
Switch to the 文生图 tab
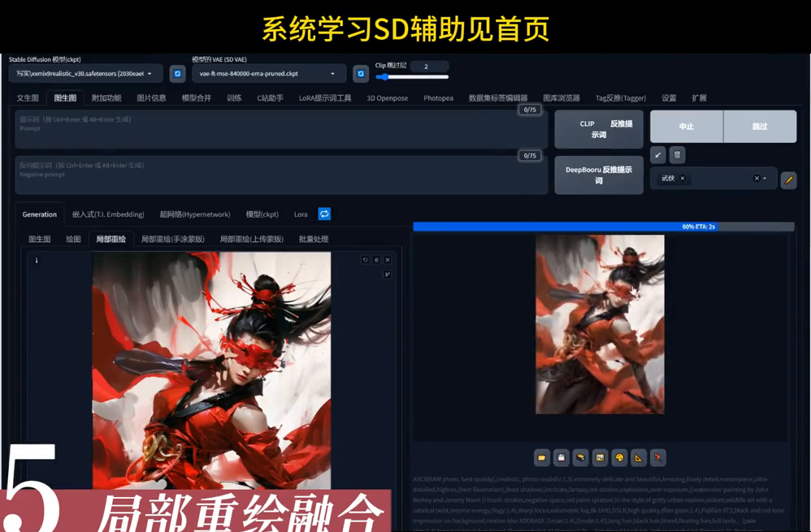(28, 97)
